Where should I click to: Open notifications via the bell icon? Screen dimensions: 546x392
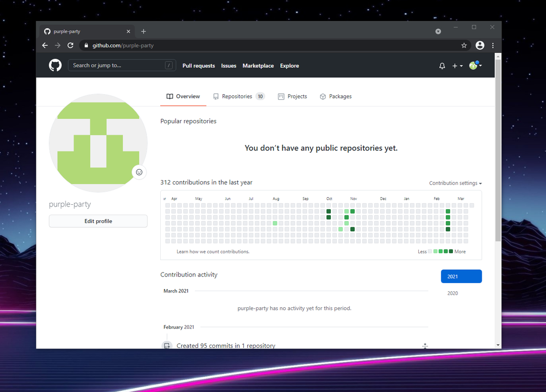442,66
